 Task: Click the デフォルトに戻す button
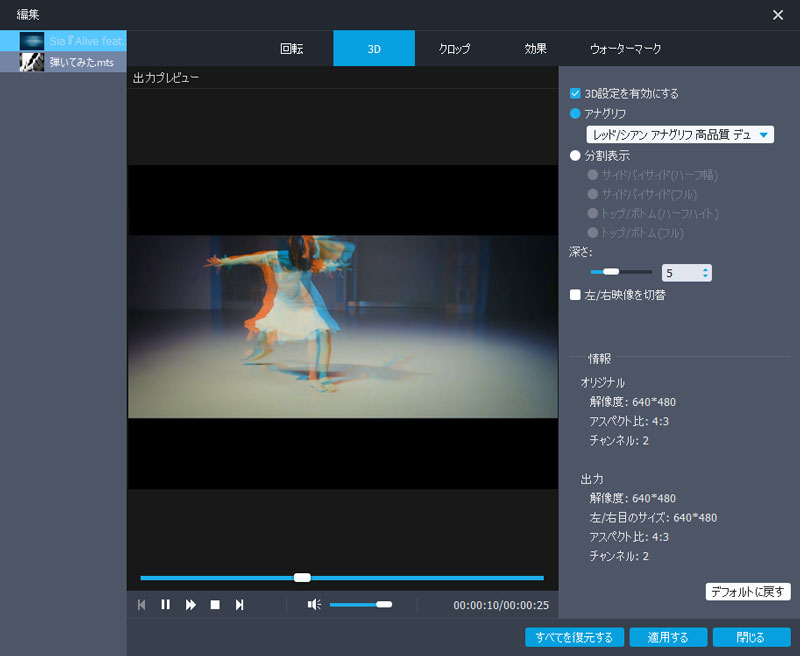748,591
